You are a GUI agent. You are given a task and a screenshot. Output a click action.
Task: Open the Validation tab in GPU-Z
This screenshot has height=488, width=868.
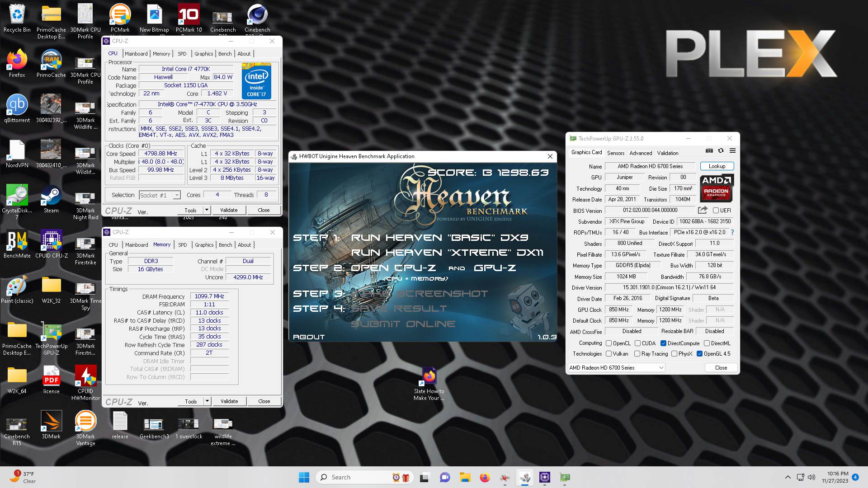point(667,153)
